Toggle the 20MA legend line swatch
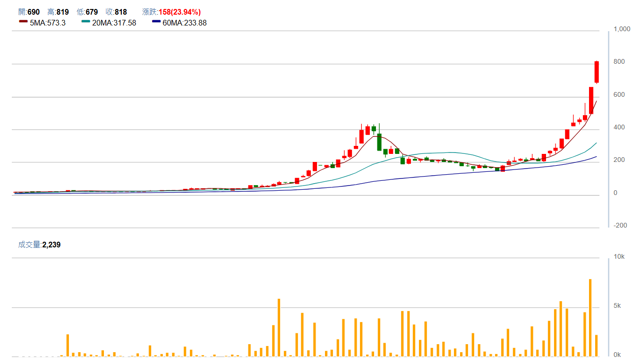The height and width of the screenshot is (364, 632). click(85, 22)
